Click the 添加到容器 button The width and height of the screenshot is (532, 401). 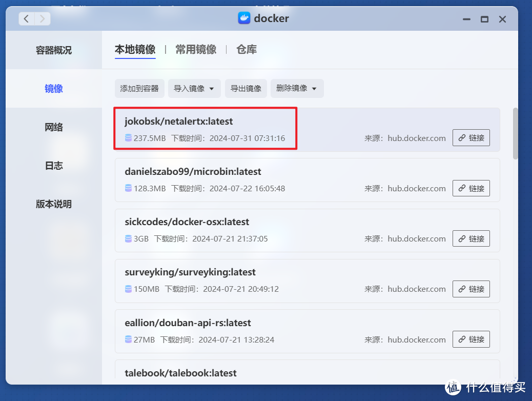[x=139, y=88]
